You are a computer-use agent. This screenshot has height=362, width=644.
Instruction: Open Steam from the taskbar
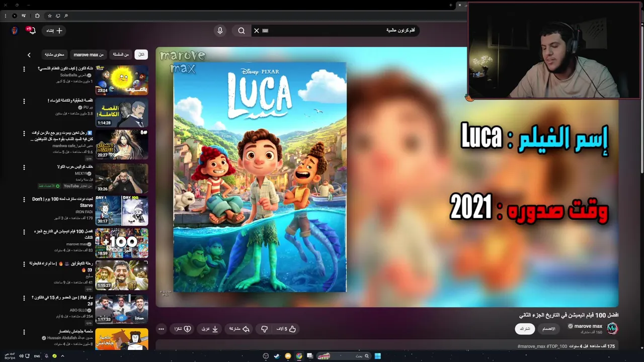[277, 356]
